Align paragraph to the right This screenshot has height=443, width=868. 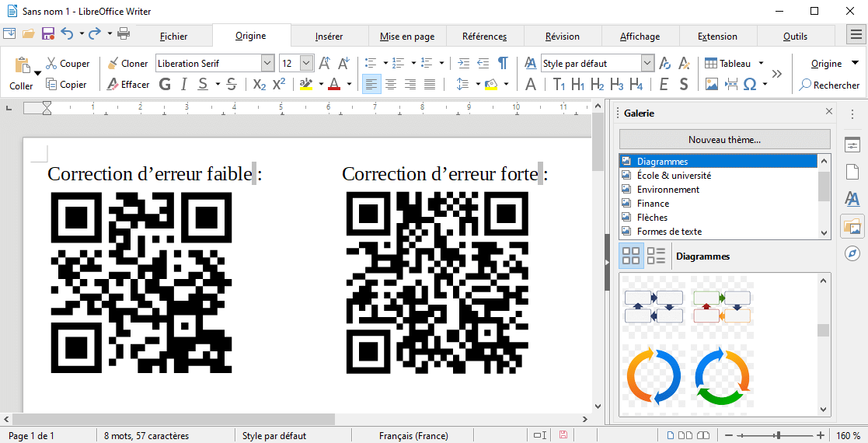click(410, 84)
